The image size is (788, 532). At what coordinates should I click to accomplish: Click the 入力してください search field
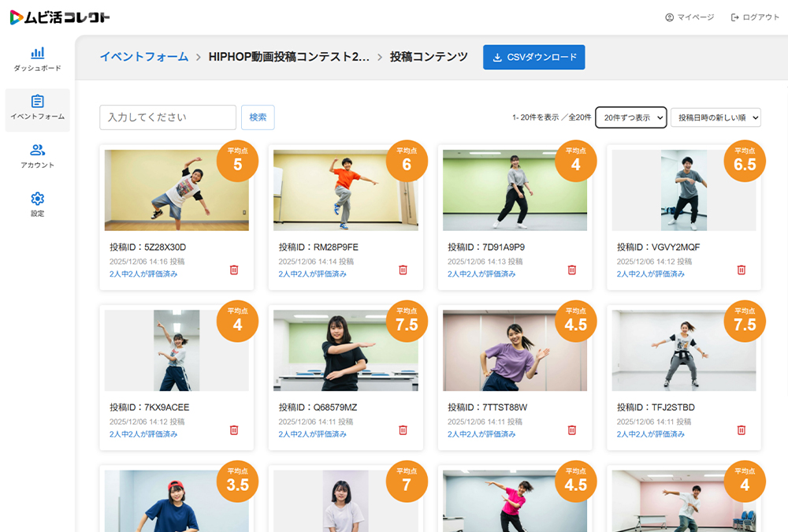168,117
